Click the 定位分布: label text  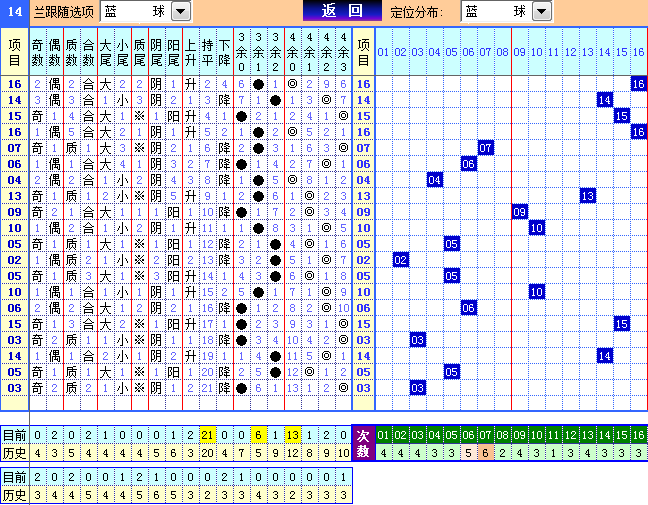[417, 12]
